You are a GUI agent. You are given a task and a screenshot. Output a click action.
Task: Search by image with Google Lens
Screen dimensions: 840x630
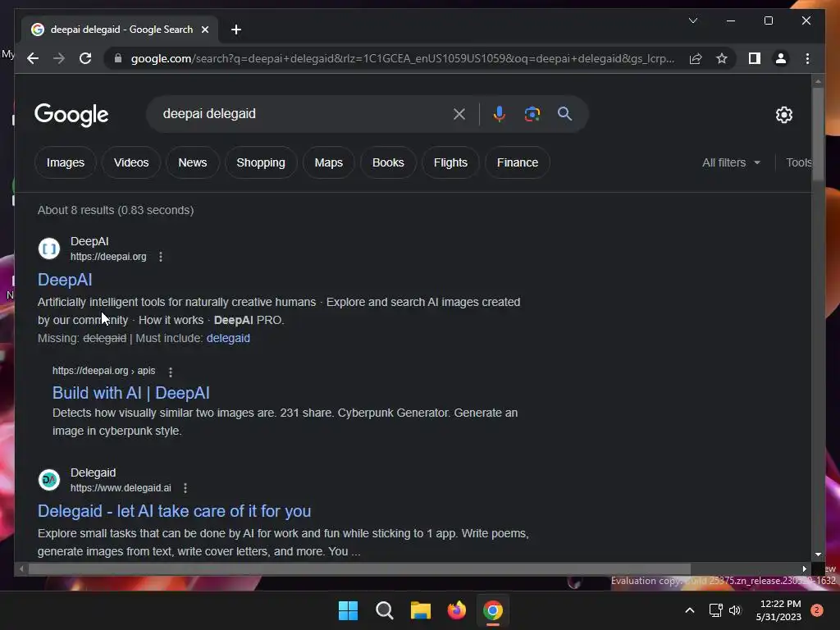[x=532, y=114]
